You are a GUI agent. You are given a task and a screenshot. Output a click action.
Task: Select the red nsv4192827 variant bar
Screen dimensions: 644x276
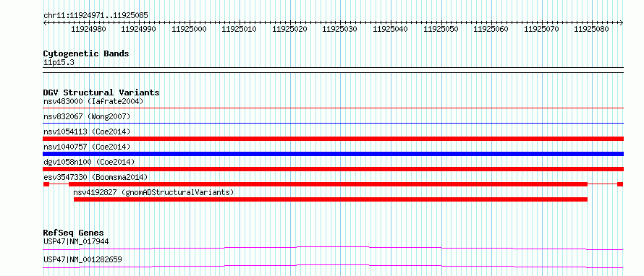pyautogui.click(x=331, y=199)
